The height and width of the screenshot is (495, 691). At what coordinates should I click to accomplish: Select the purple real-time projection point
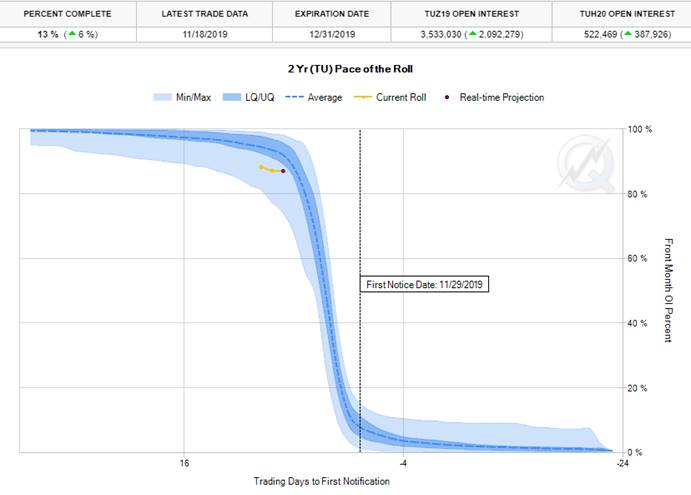(x=283, y=171)
